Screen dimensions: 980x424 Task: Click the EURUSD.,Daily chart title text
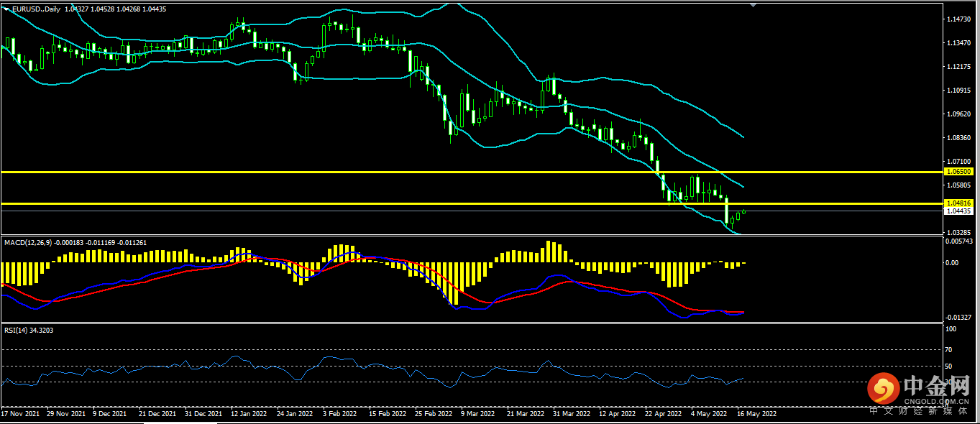click(x=37, y=8)
